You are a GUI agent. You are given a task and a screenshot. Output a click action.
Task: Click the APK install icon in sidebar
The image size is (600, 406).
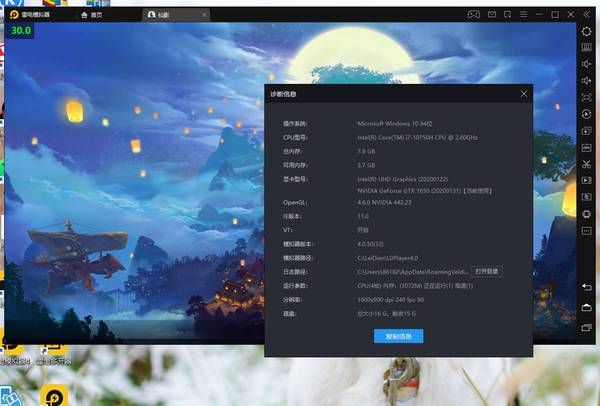click(x=586, y=148)
